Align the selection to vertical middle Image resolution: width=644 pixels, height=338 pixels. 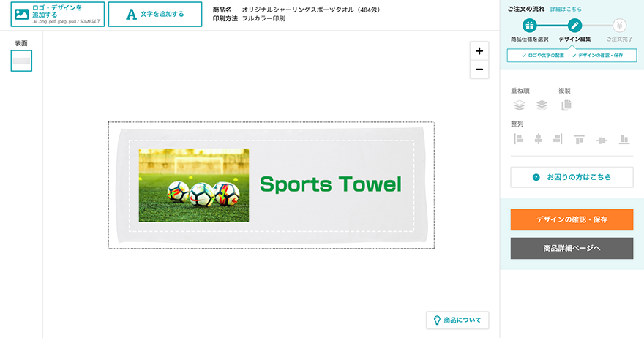[602, 140]
